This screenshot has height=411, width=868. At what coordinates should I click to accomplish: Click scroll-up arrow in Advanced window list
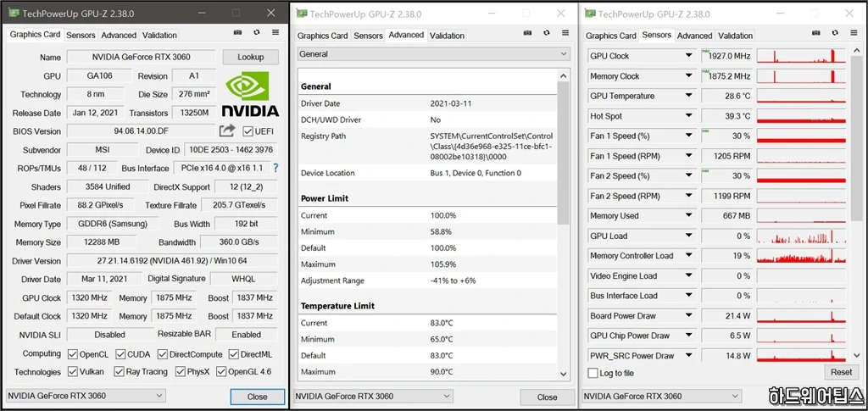564,75
